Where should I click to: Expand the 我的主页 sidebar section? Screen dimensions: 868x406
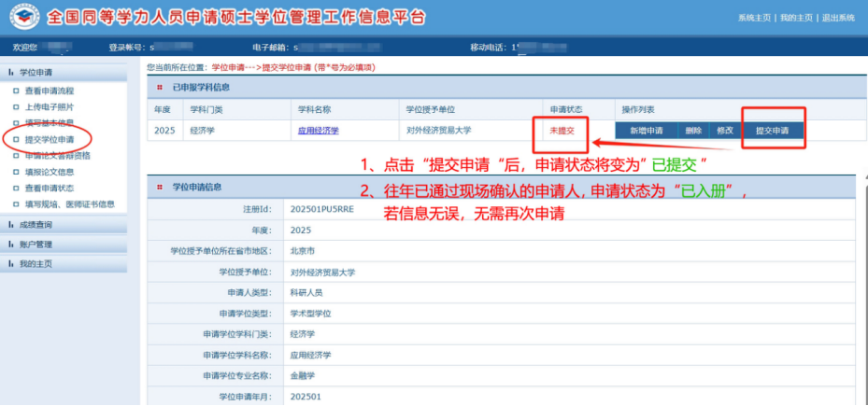[x=64, y=264]
